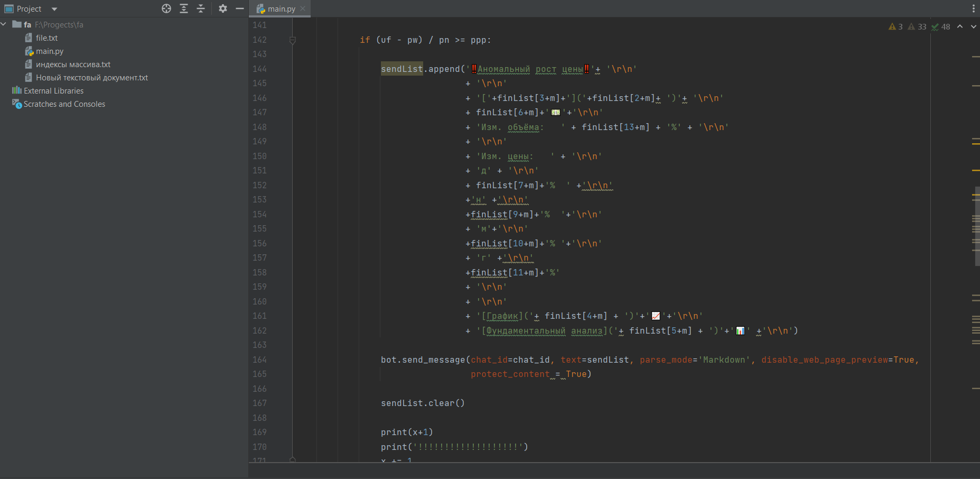Close the main.py tab
The width and height of the screenshot is (980, 479).
(x=303, y=8)
